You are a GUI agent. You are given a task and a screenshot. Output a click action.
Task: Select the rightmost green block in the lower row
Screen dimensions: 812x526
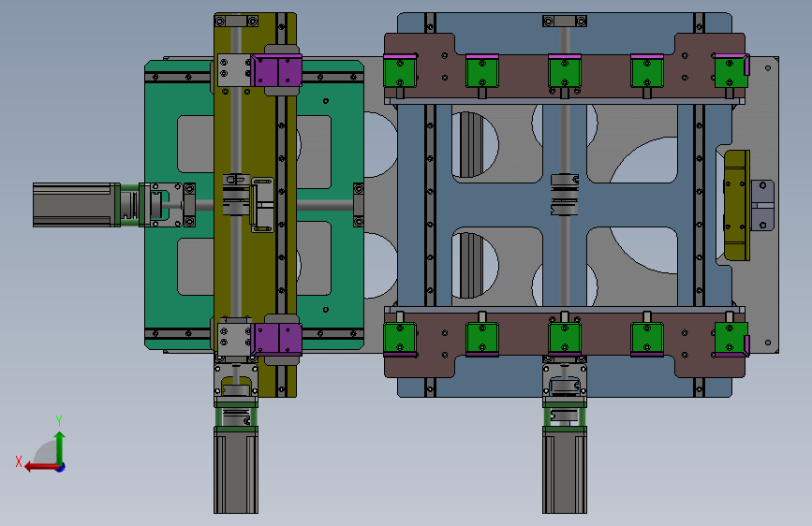731,339
